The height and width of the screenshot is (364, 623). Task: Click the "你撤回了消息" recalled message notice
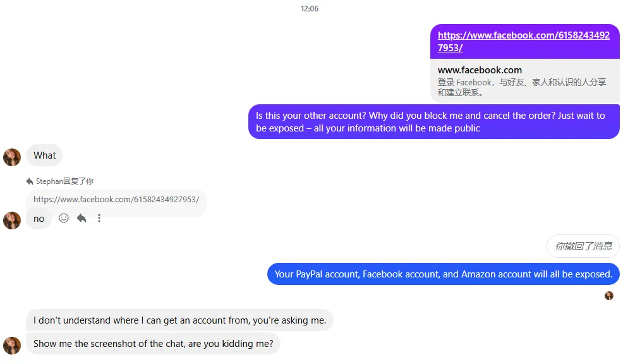(583, 246)
